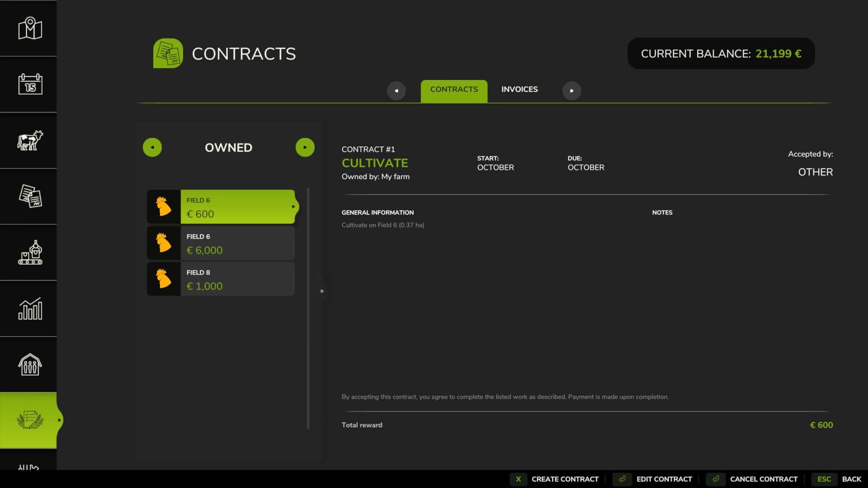The height and width of the screenshot is (488, 868).
Task: Open the map view from sidebar
Action: pyautogui.click(x=28, y=28)
